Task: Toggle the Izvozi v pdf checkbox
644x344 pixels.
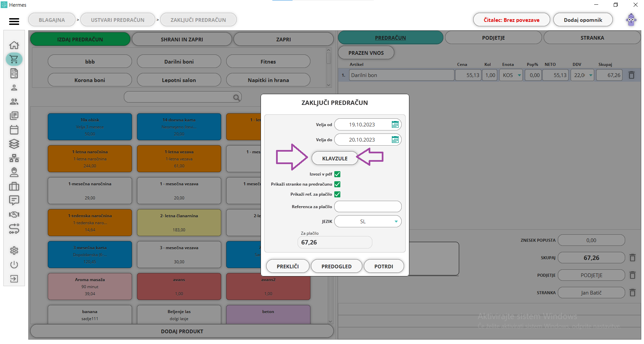Action: tap(337, 174)
